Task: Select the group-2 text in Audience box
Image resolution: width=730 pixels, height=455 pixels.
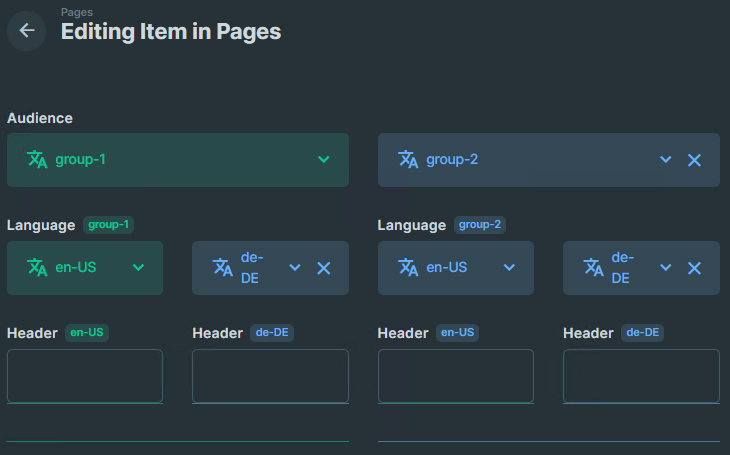Action: coord(452,160)
